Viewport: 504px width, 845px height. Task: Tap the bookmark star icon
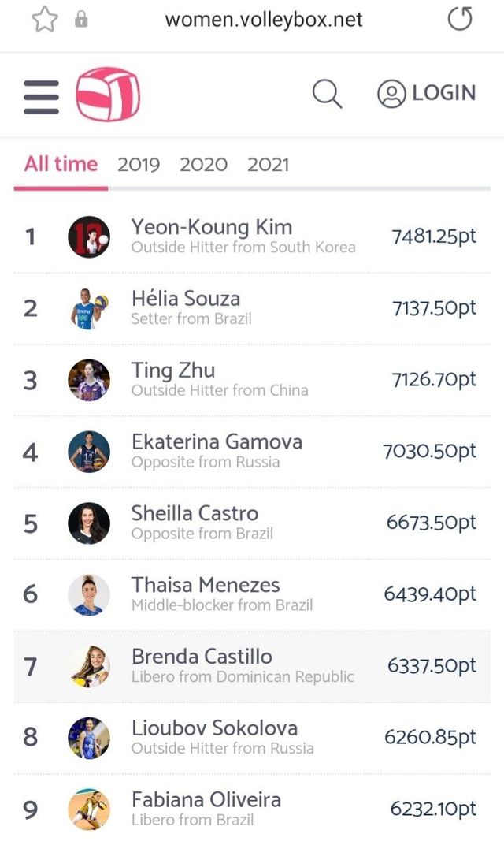(45, 19)
